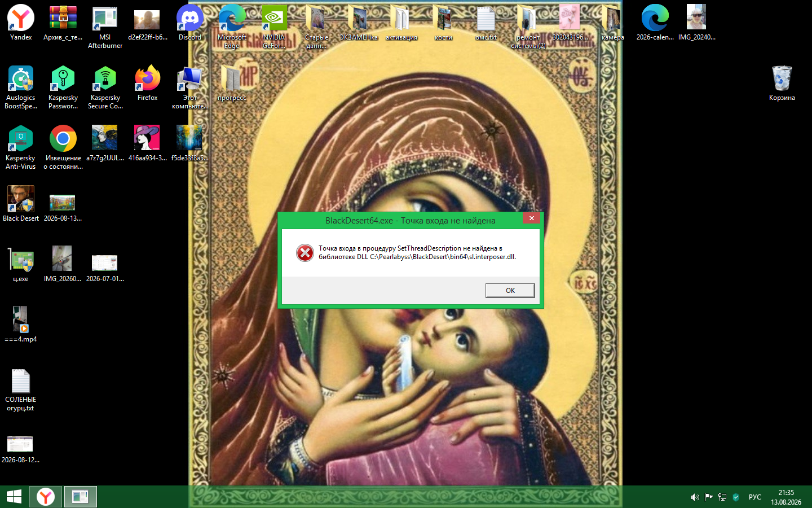
Task: Select the Kaspersky Secure Connection shortcut
Action: (x=105, y=87)
